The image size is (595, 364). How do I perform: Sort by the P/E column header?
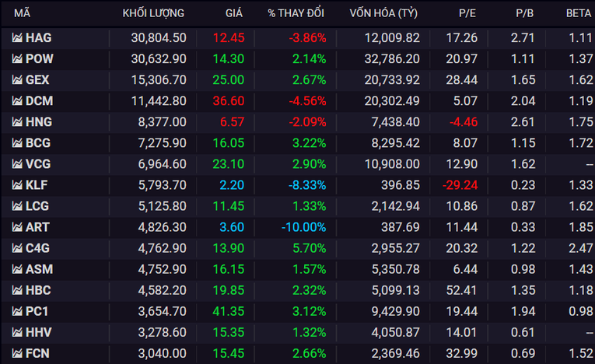click(x=467, y=13)
